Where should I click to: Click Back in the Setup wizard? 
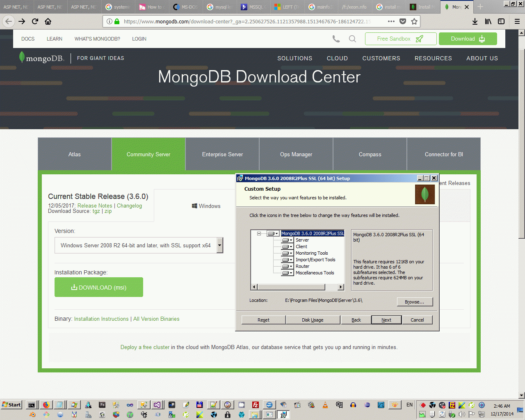356,320
